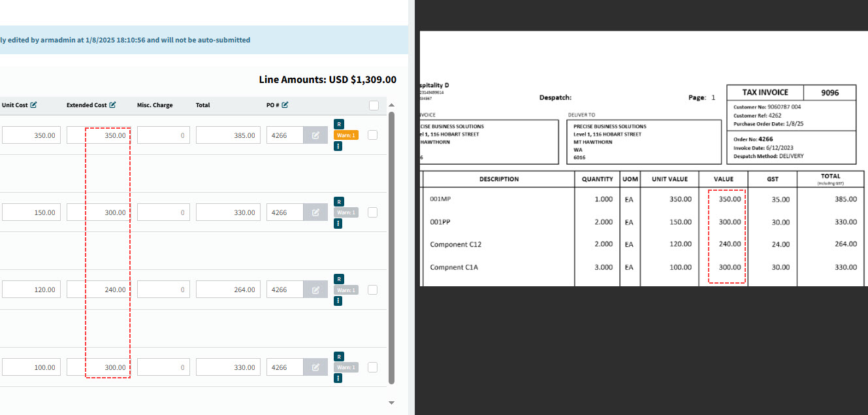Click the R icon on the 385.00 row

pos(338,124)
